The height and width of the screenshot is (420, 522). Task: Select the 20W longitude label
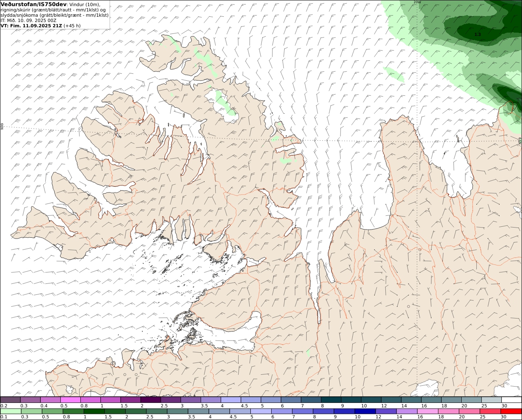tap(417, 2)
